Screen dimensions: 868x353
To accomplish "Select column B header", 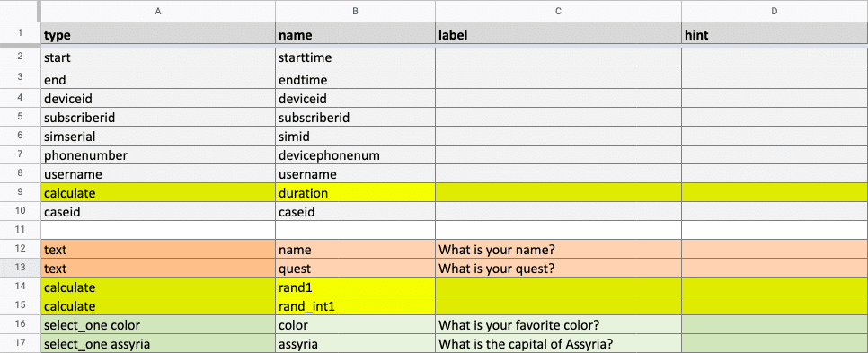I will (356, 11).
